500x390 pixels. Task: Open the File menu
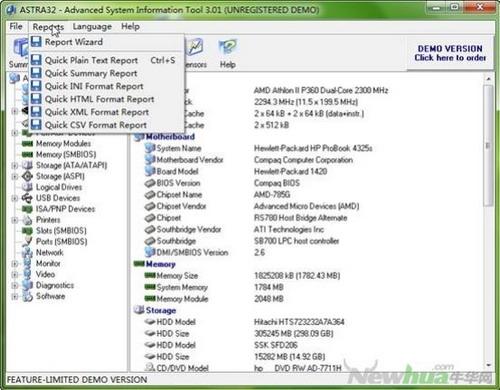point(16,26)
